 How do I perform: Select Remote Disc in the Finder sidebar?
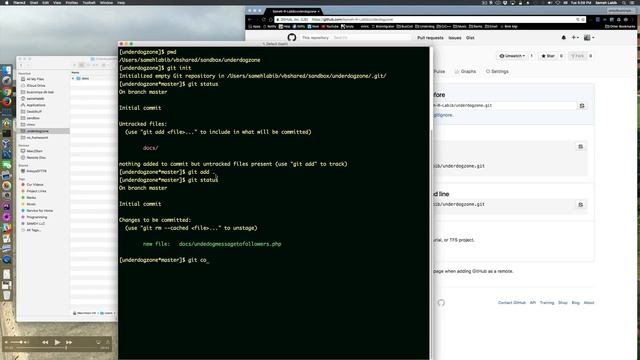(x=36, y=158)
